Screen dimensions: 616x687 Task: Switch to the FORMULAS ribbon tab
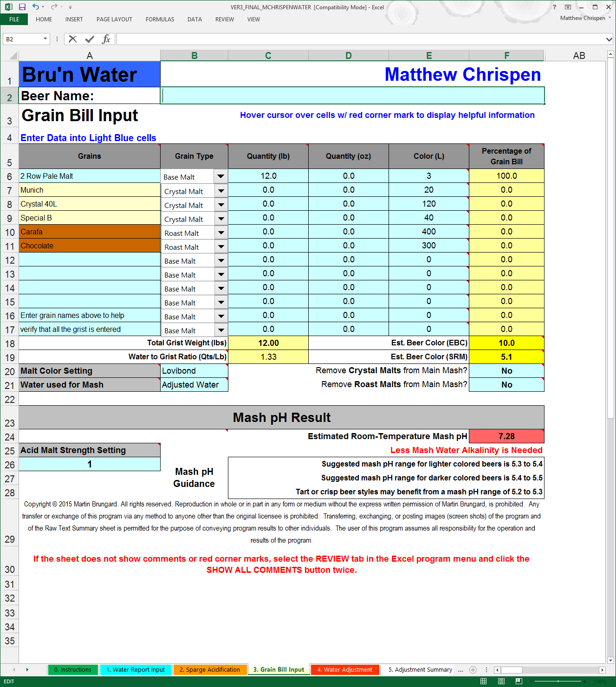pos(160,19)
